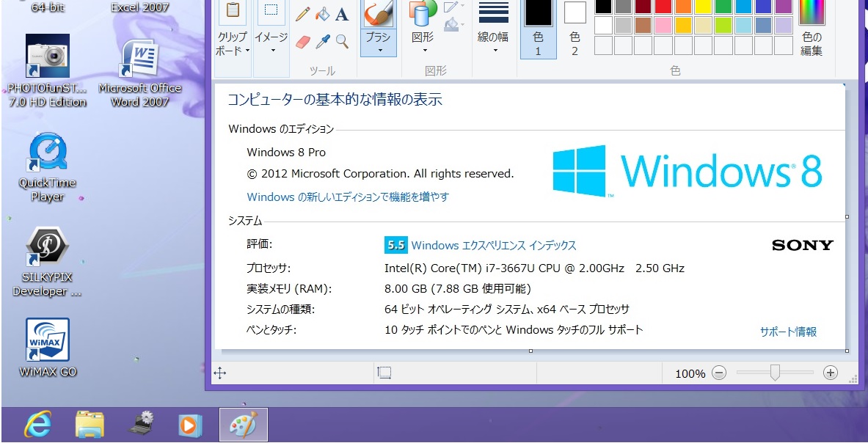Viewport: 868px width, 443px height.
Task: Zoom out with the minus button
Action: pos(718,373)
